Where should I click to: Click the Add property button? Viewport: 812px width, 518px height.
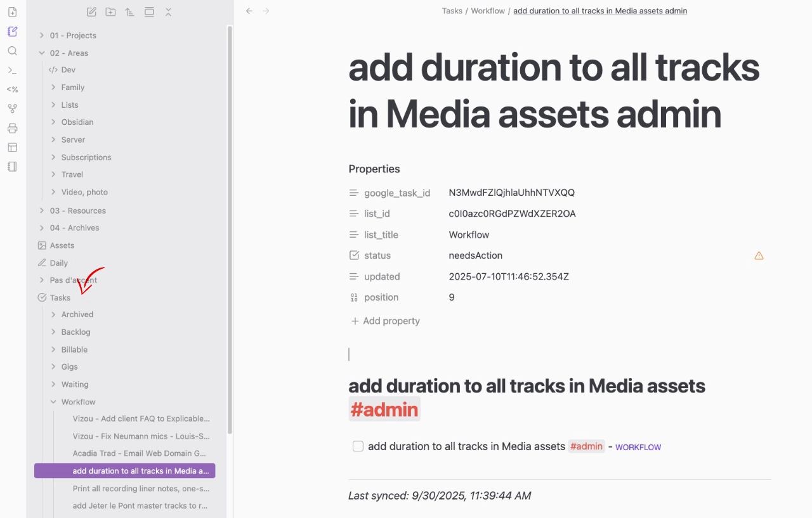pyautogui.click(x=386, y=321)
